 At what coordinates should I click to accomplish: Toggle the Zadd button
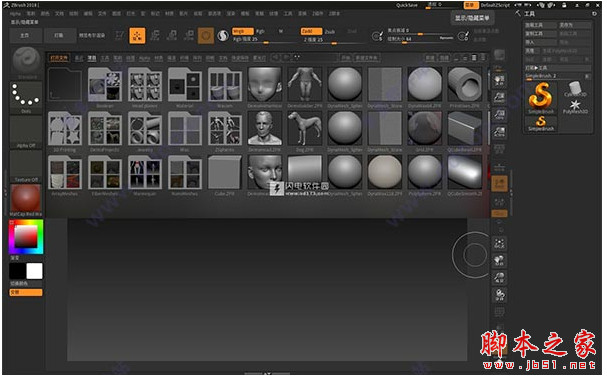coord(311,31)
